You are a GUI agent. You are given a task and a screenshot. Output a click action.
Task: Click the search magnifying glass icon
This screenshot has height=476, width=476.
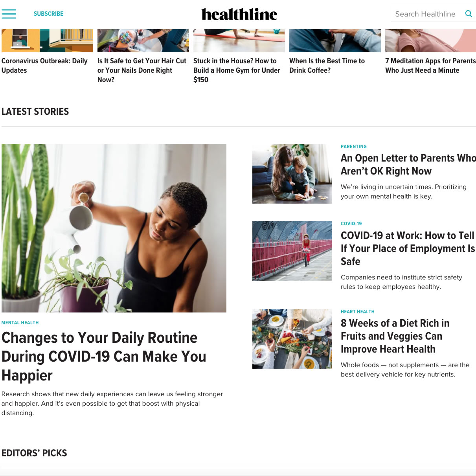[469, 14]
